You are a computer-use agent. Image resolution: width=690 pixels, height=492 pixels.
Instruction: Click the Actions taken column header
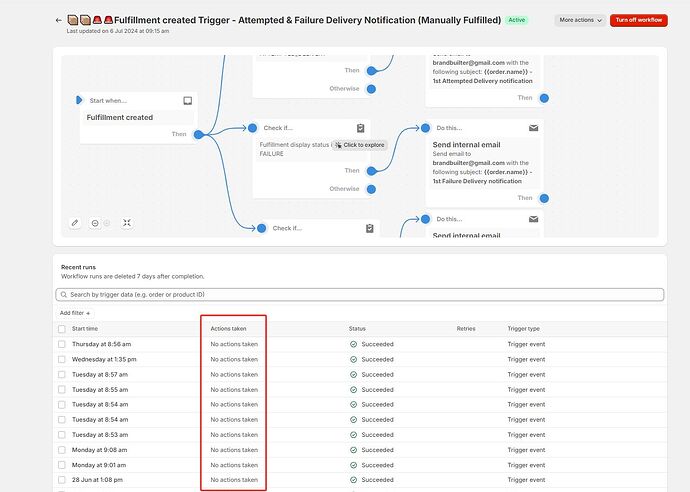coord(228,329)
